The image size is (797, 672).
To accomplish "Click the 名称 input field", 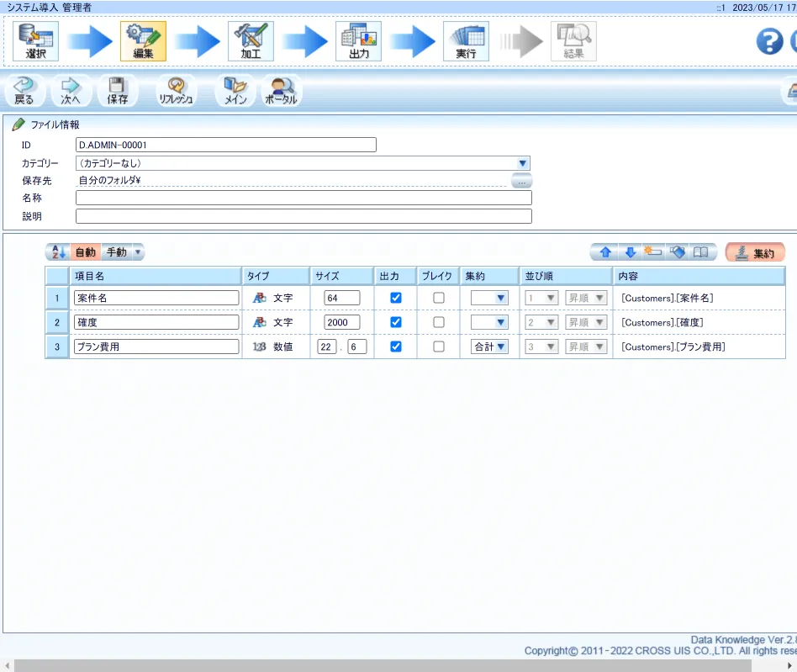I will coord(303,198).
